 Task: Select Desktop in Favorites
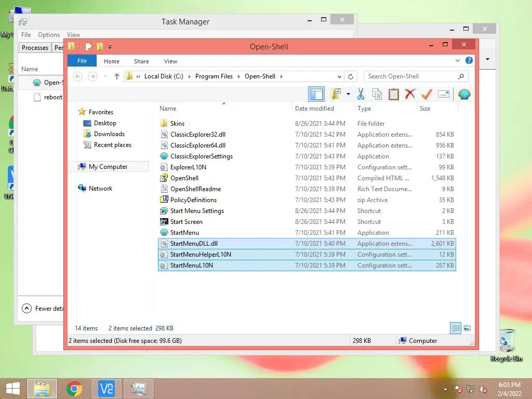click(105, 123)
